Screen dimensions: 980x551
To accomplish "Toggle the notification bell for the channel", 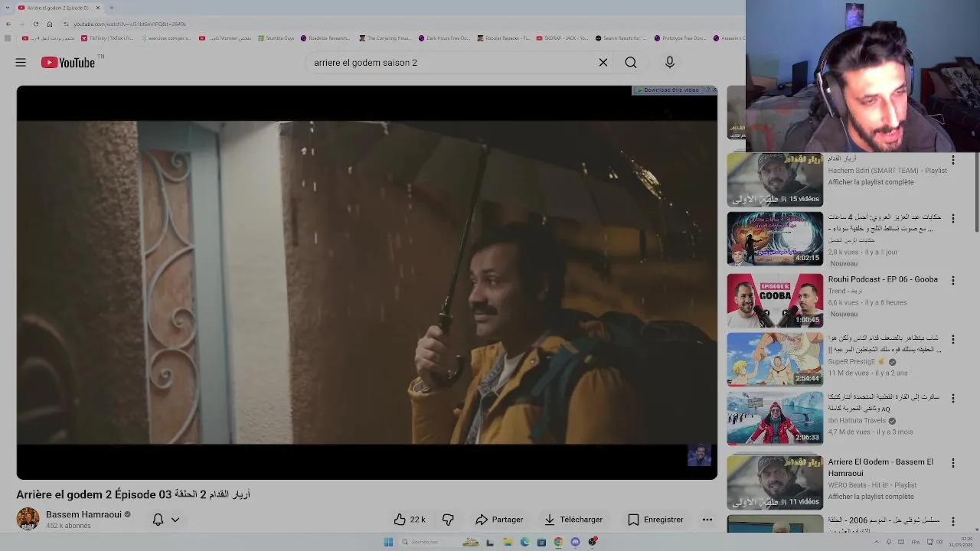I will [x=158, y=520].
